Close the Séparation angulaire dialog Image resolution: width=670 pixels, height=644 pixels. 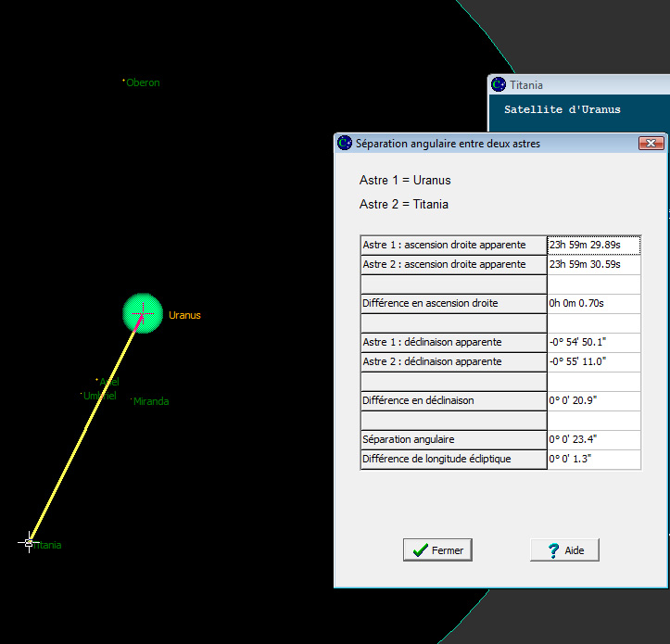coord(651,143)
